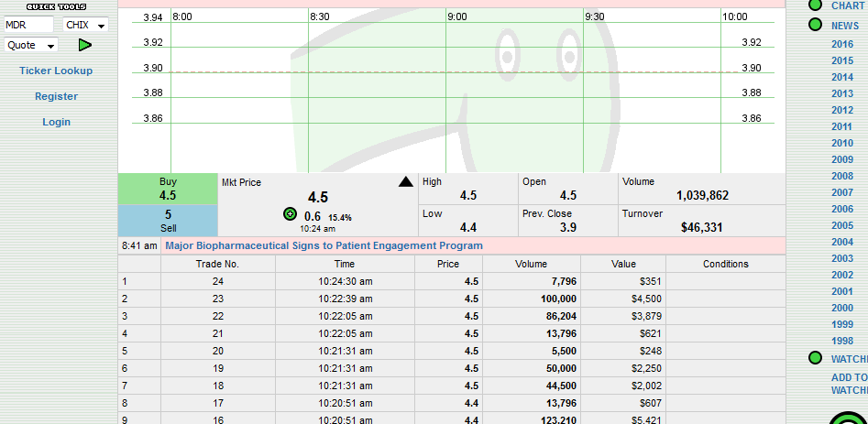Open the NEWS section link
The height and width of the screenshot is (424, 868).
845,26
